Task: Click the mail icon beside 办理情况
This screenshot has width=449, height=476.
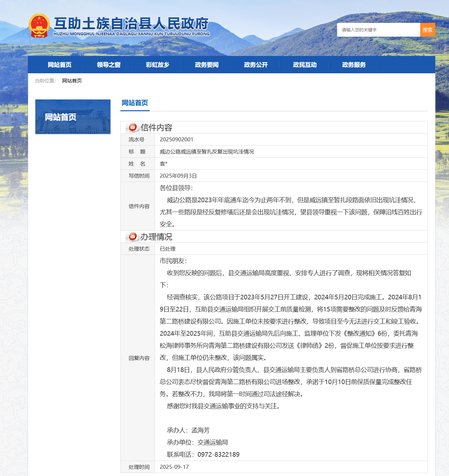Action: pyautogui.click(x=133, y=237)
